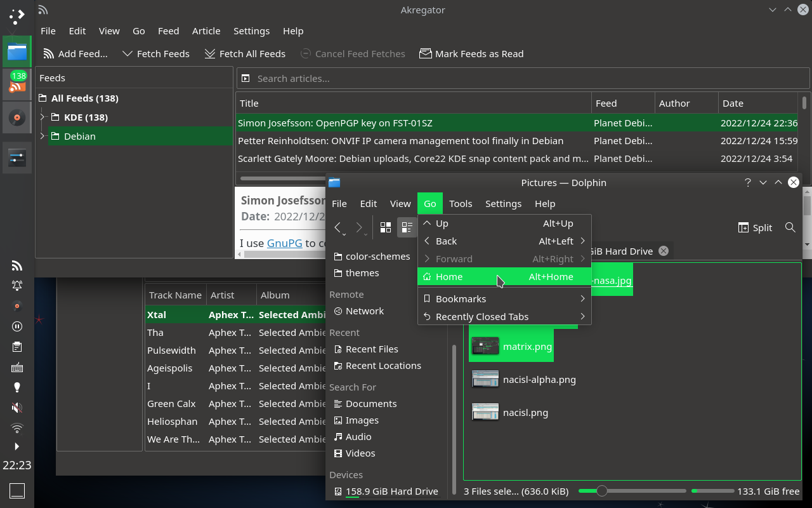The height and width of the screenshot is (508, 812).
Task: Select nacisl-alpha.png file
Action: pyautogui.click(x=524, y=380)
